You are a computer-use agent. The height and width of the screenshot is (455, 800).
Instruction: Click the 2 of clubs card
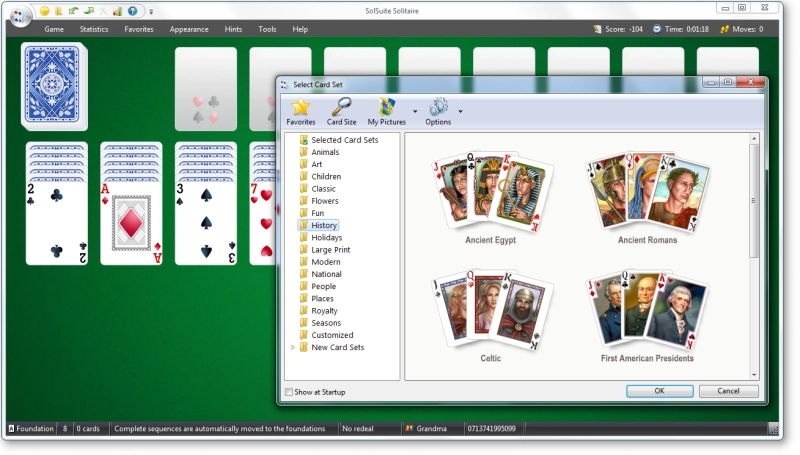[57, 222]
